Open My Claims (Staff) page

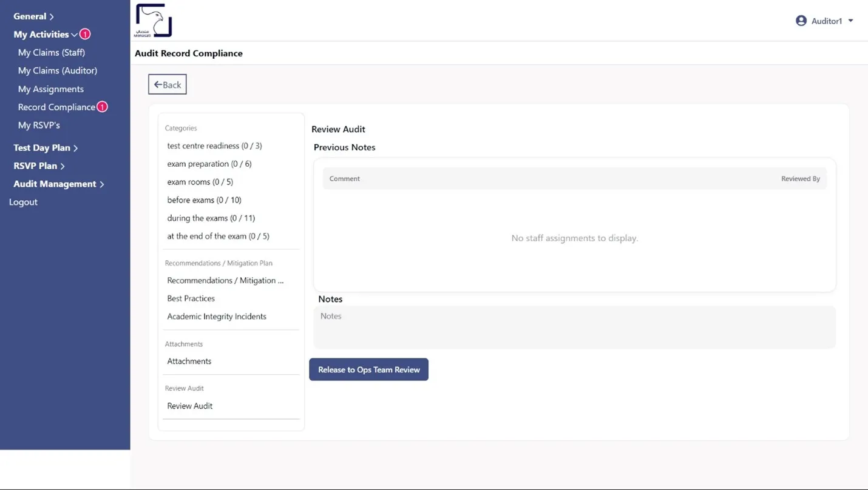click(x=52, y=53)
